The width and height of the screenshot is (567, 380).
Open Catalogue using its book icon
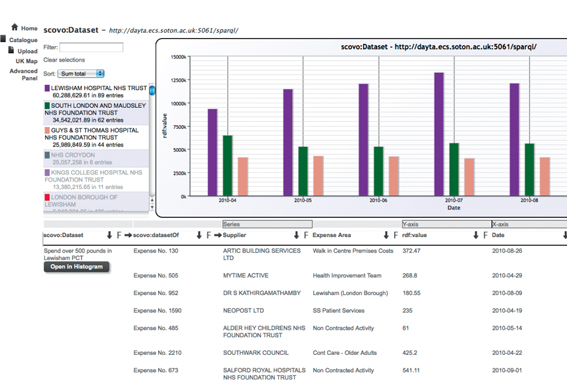(3, 39)
